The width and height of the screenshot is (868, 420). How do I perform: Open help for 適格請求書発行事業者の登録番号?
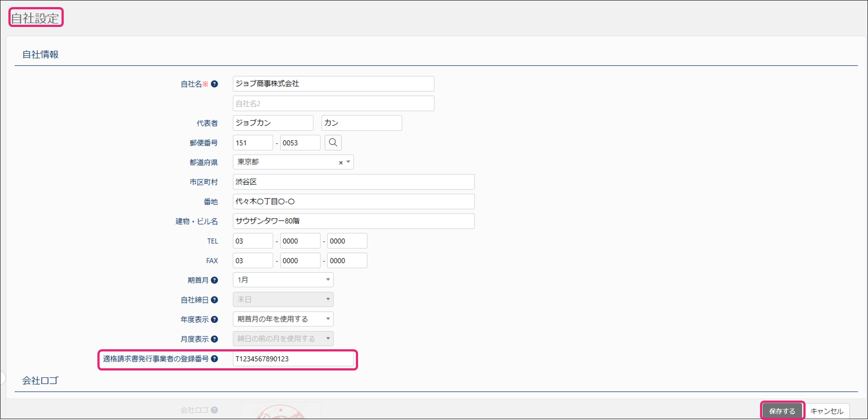(214, 359)
